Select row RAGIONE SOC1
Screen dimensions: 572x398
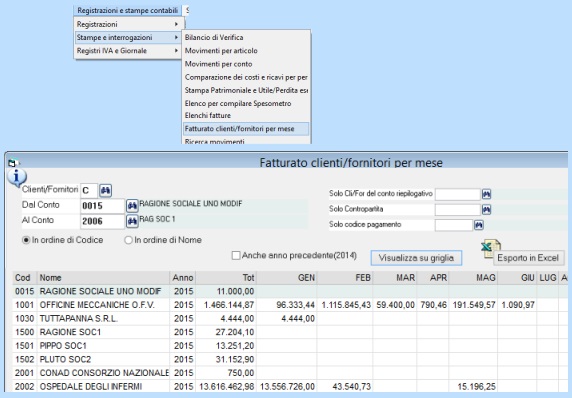pos(290,332)
